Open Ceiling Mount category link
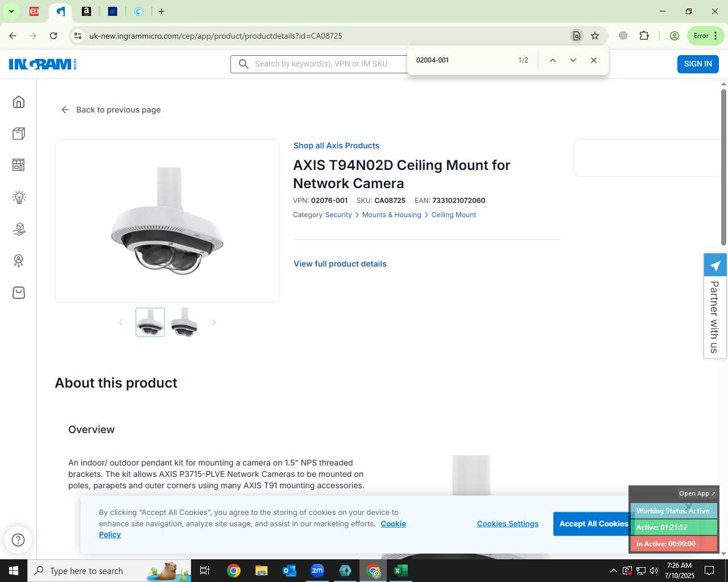This screenshot has height=582, width=728. [454, 215]
